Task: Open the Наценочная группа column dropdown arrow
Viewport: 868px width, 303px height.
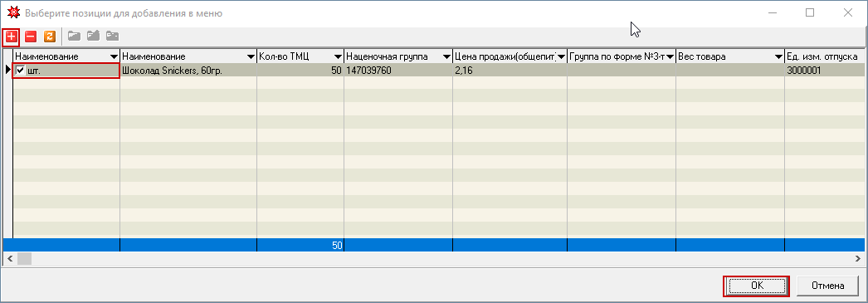Action: click(446, 56)
